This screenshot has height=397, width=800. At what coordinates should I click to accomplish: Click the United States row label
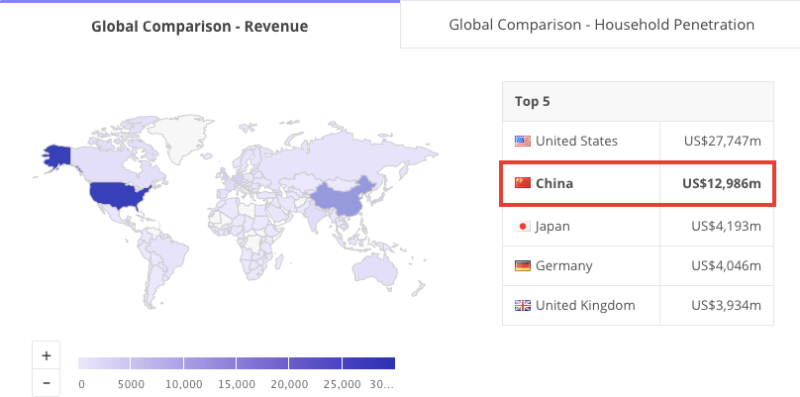point(577,141)
